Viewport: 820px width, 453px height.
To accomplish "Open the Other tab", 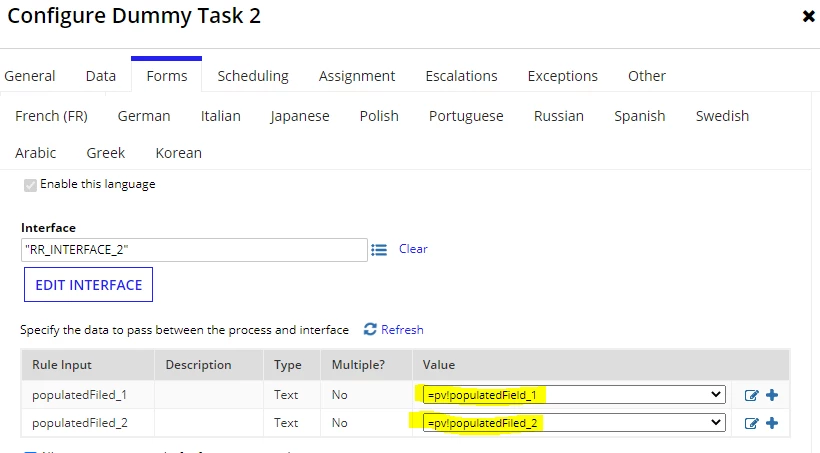I will pos(646,76).
